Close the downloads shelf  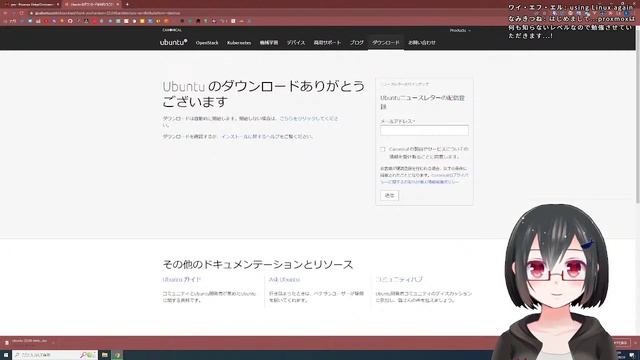pos(635,342)
